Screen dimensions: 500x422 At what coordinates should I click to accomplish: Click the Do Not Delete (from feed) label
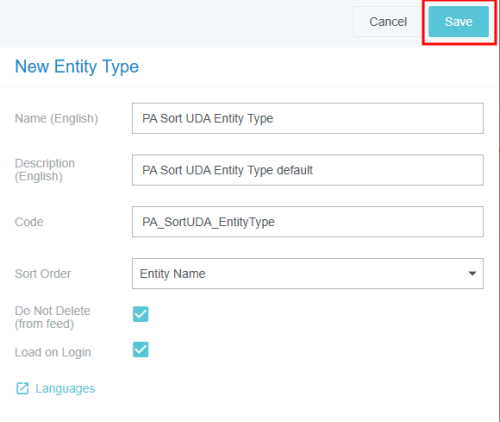[x=52, y=317]
